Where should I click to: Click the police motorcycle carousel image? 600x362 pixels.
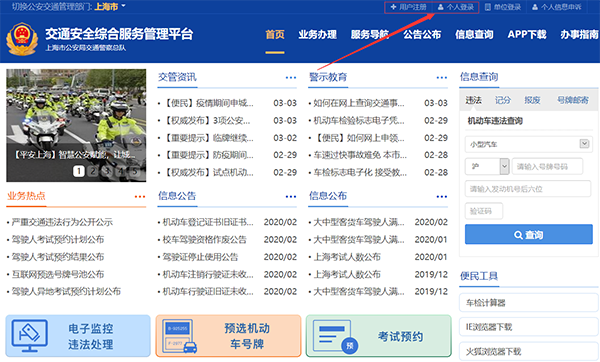(x=76, y=125)
